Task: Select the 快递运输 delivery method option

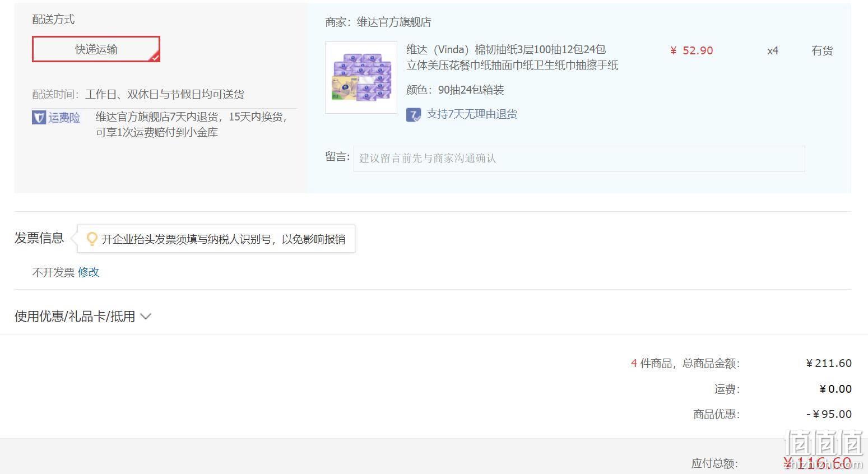Action: click(96, 49)
